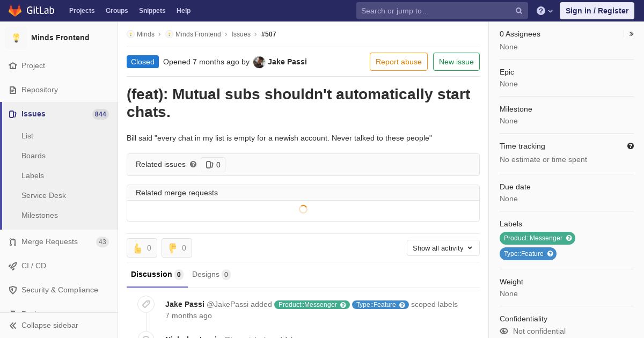Open the Issues breadcrumb link
Viewport: 644px width, 338px height.
pos(241,34)
